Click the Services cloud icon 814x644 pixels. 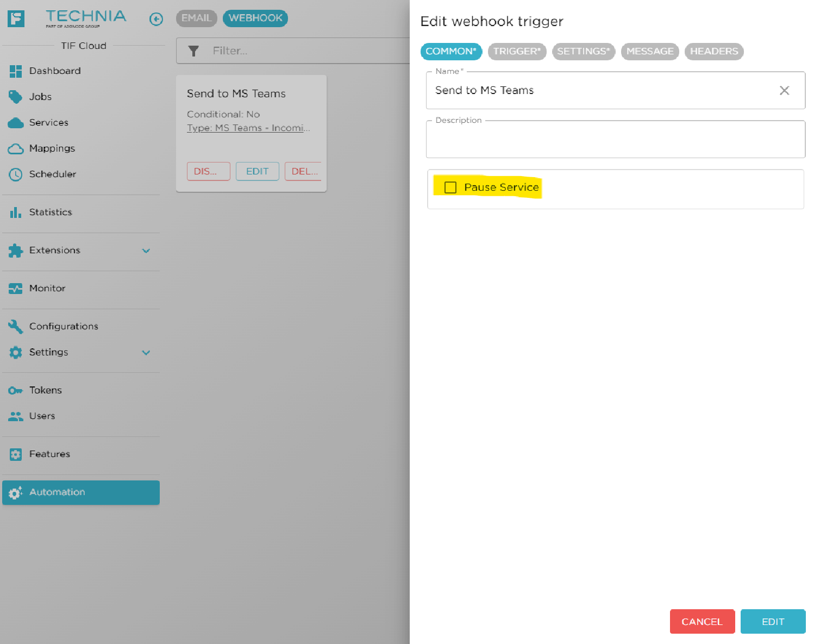(x=16, y=123)
